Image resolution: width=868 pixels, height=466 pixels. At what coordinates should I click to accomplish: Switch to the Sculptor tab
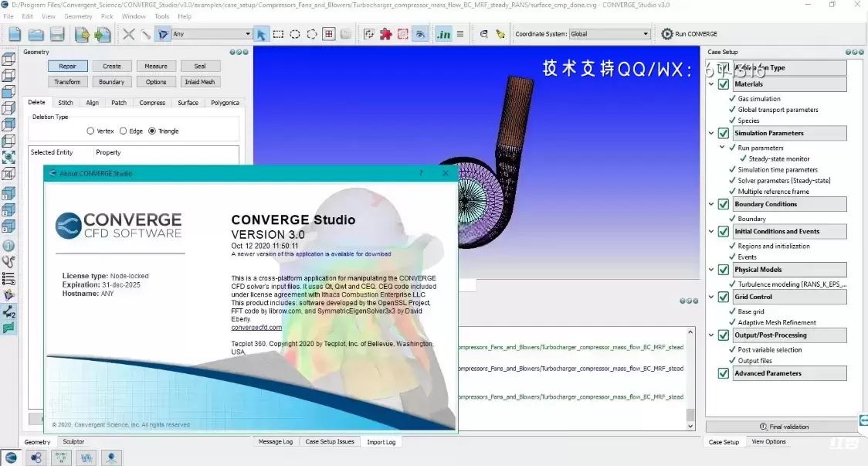[x=73, y=441]
